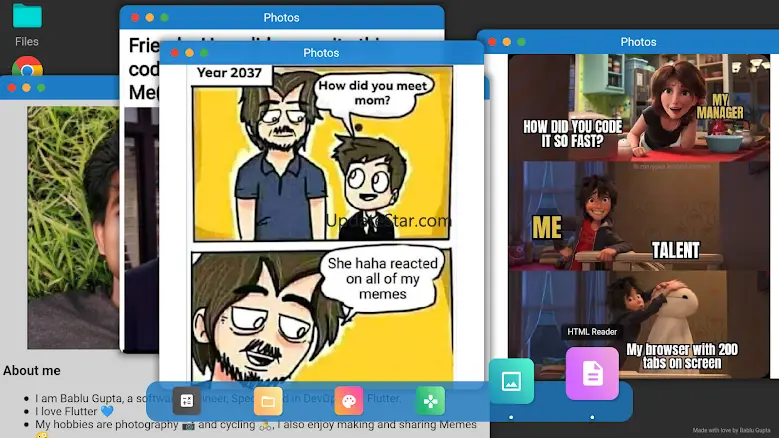Minimize the front Photos comic meme window
This screenshot has height=438, width=779.
(189, 53)
